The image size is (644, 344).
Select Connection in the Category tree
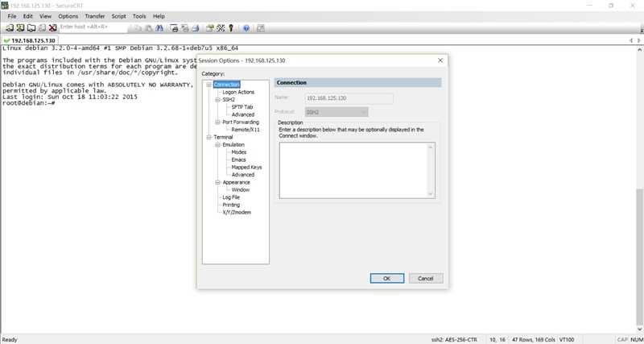point(227,85)
